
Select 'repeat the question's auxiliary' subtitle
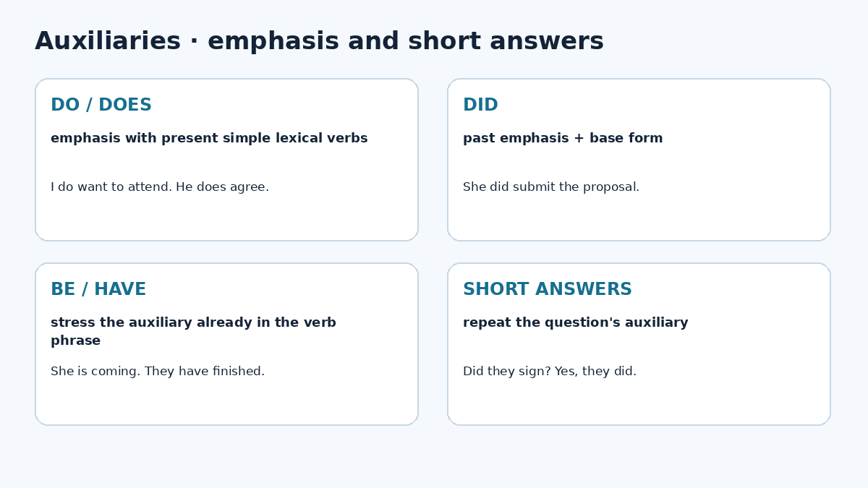(576, 323)
